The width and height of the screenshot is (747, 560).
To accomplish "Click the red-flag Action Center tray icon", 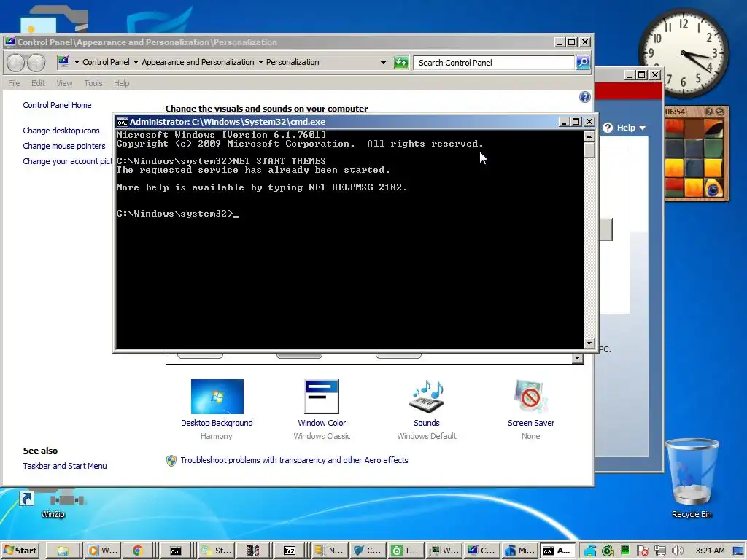I will pyautogui.click(x=642, y=551).
